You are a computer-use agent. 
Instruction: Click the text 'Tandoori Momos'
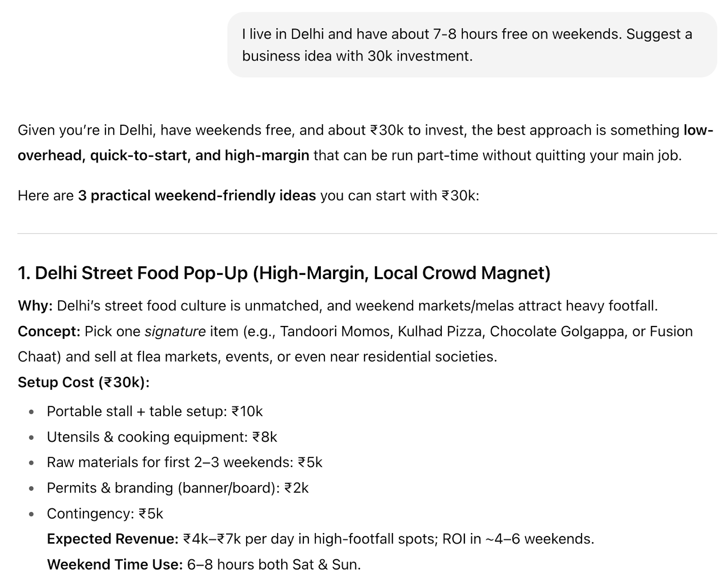coord(335,331)
